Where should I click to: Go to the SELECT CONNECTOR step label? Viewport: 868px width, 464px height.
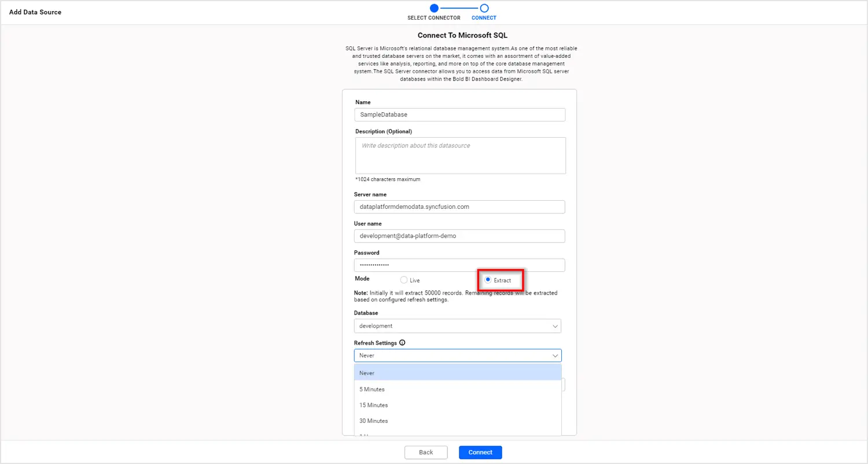pyautogui.click(x=434, y=18)
